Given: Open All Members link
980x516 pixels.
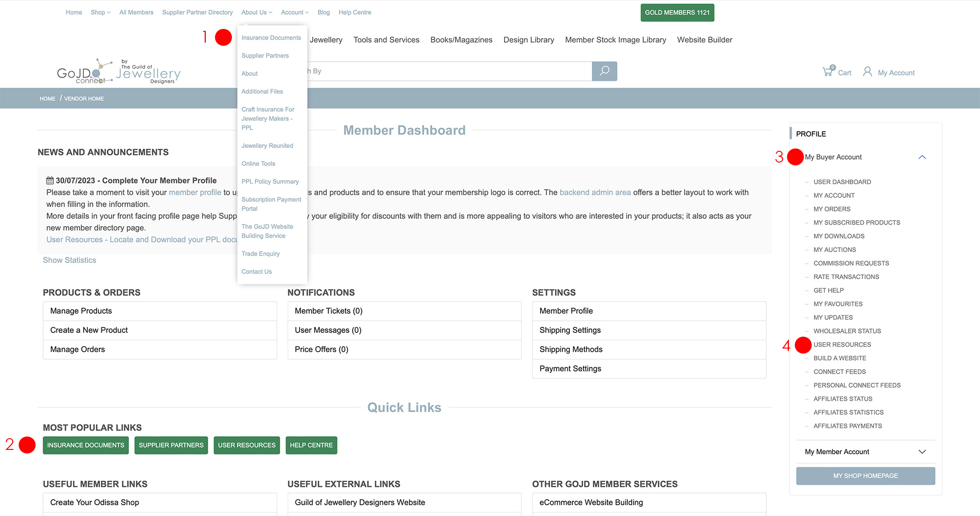Looking at the screenshot, I should 136,12.
